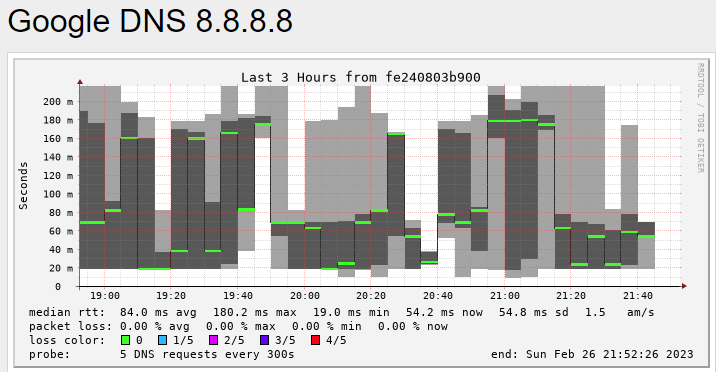This screenshot has height=372, width=716.
Task: Click the 54.2 ms now value
Action: pyautogui.click(x=444, y=313)
